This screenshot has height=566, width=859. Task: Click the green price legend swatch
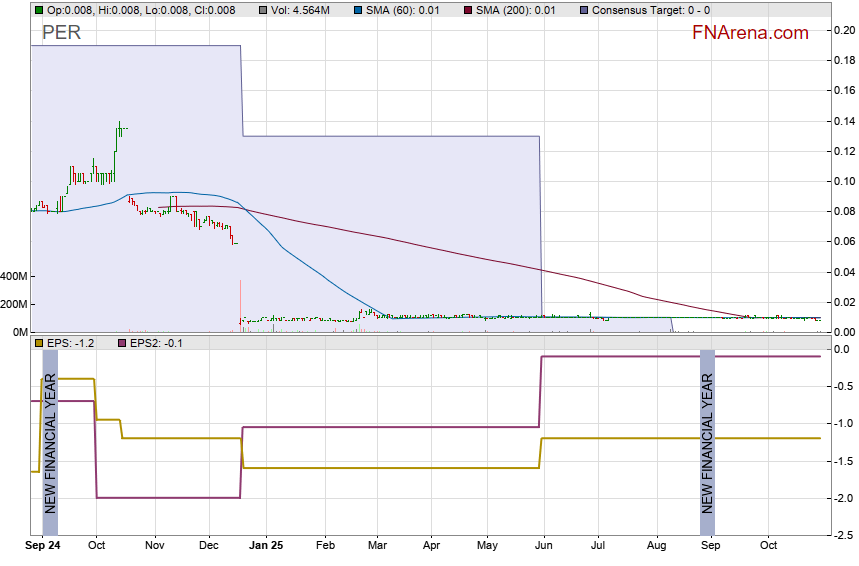click(x=39, y=10)
